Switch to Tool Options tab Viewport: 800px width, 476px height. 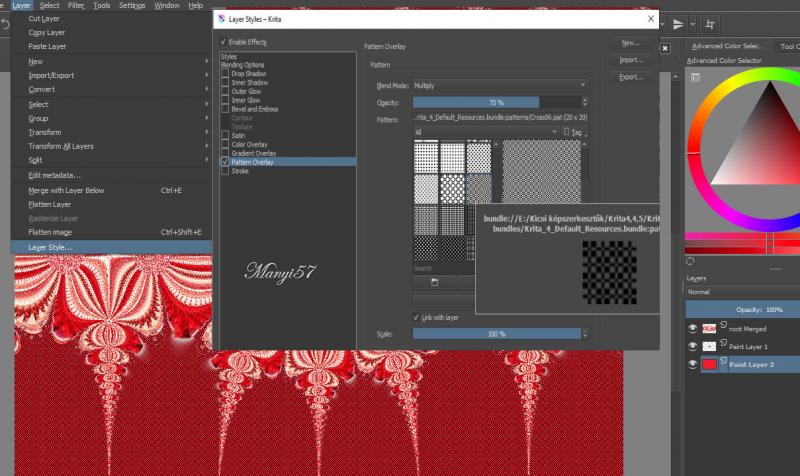pos(789,45)
